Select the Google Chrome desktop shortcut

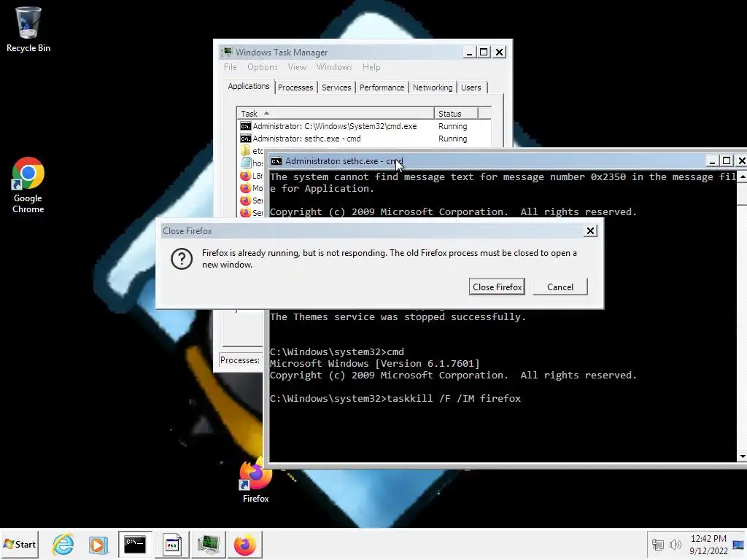click(28, 185)
